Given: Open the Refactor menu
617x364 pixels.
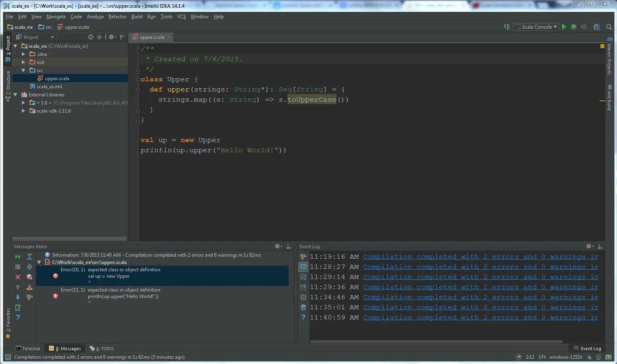Looking at the screenshot, I should coord(117,17).
